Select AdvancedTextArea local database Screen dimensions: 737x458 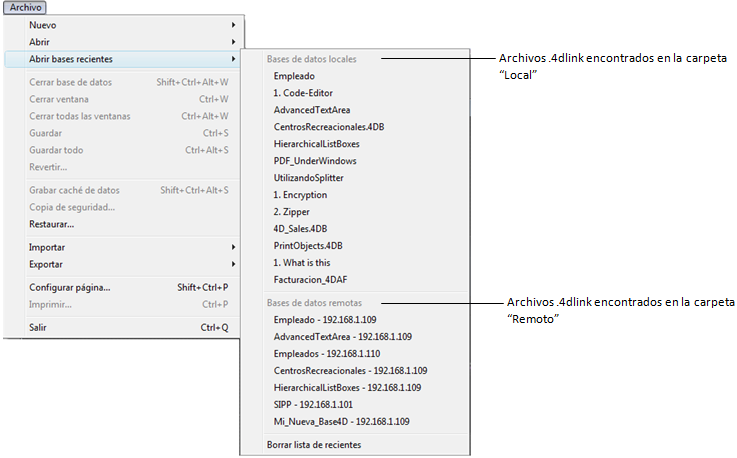312,110
